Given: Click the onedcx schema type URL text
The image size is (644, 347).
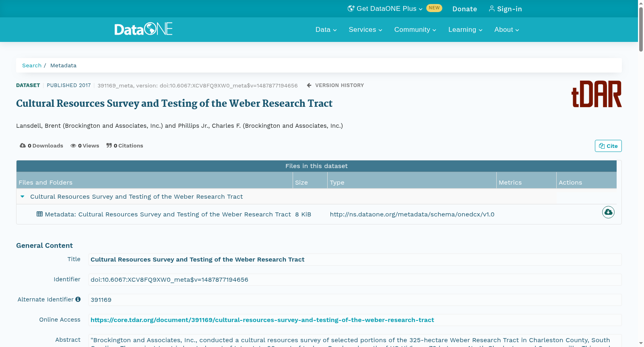Looking at the screenshot, I should [x=412, y=214].
